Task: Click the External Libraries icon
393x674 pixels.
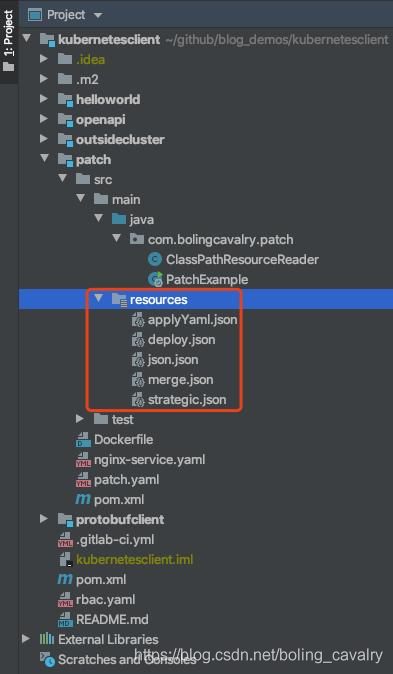Action: [x=47, y=639]
